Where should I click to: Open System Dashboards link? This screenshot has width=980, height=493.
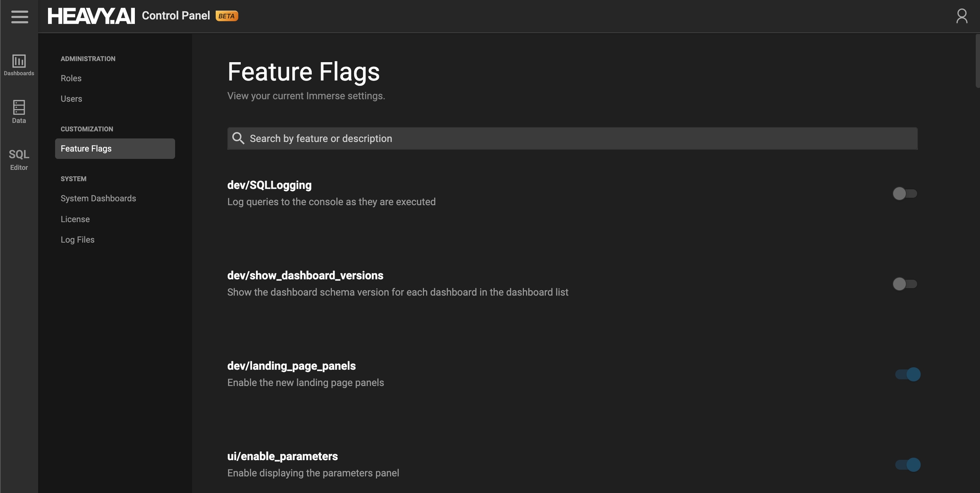pos(98,198)
